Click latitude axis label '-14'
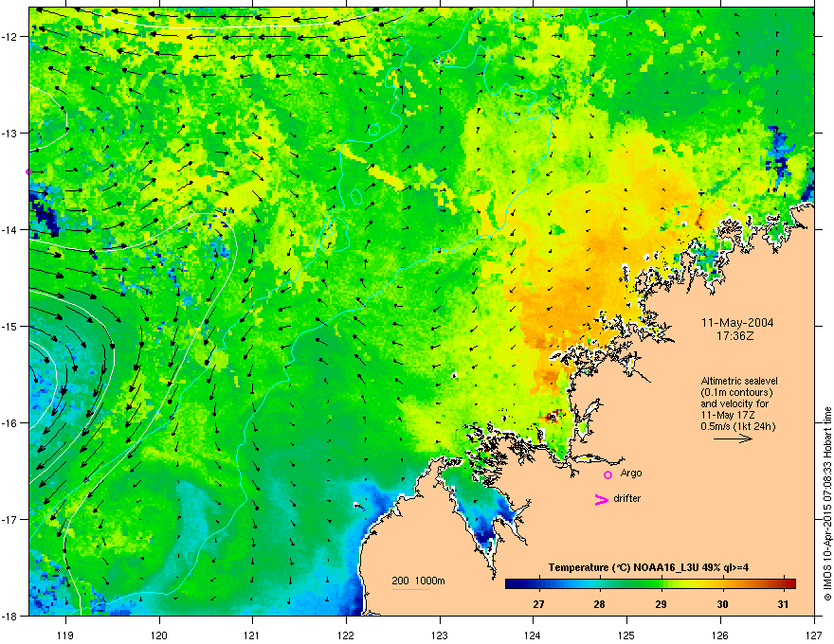834x644 pixels. 9,229
